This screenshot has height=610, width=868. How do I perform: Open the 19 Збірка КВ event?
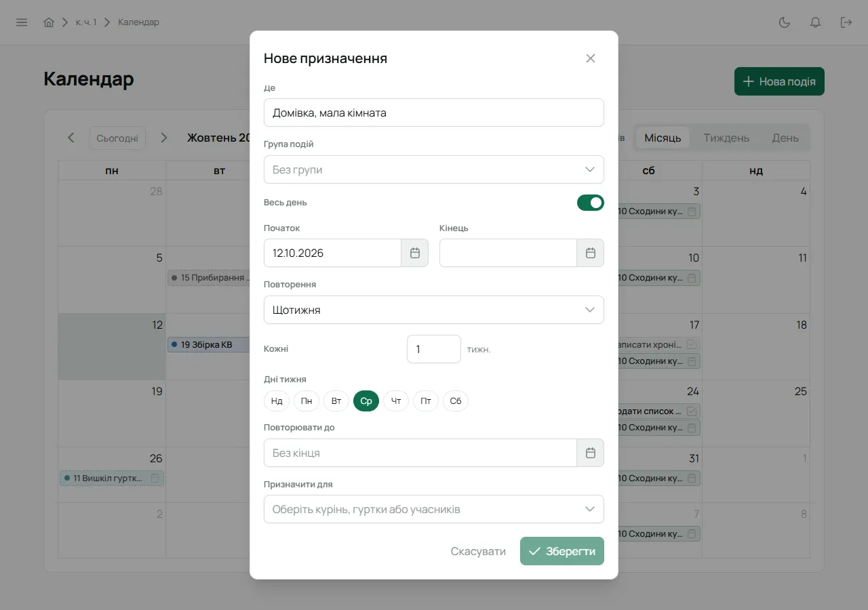209,344
